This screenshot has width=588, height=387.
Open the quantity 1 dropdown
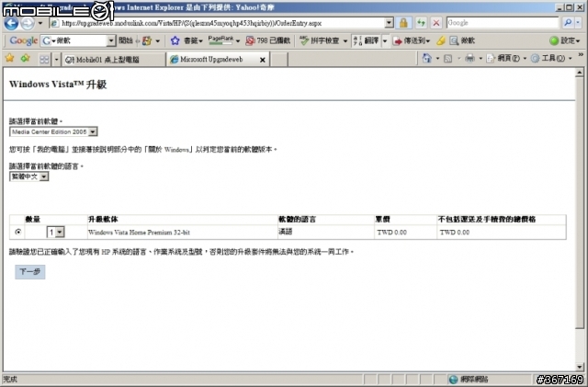coord(55,233)
